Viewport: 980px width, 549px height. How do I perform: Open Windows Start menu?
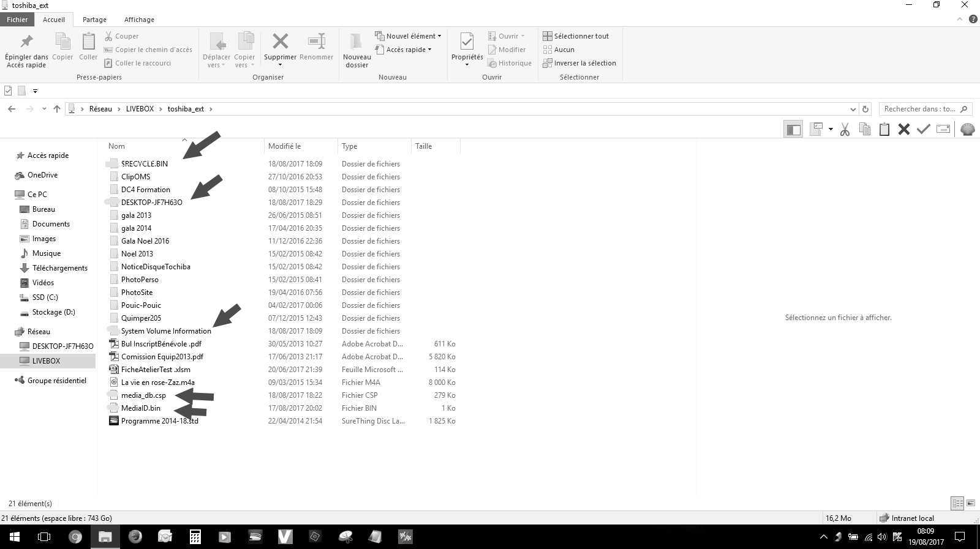tap(15, 537)
